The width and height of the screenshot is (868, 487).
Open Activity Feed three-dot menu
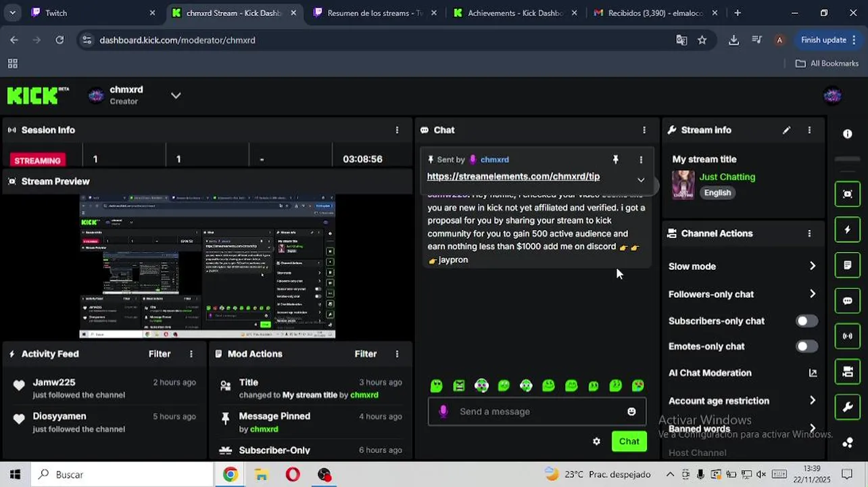[x=191, y=354]
